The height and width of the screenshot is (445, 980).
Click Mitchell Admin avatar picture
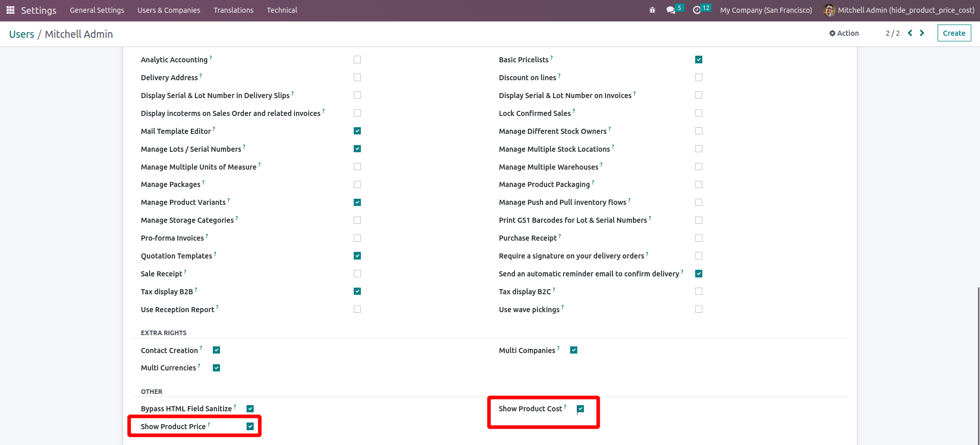(x=829, y=10)
